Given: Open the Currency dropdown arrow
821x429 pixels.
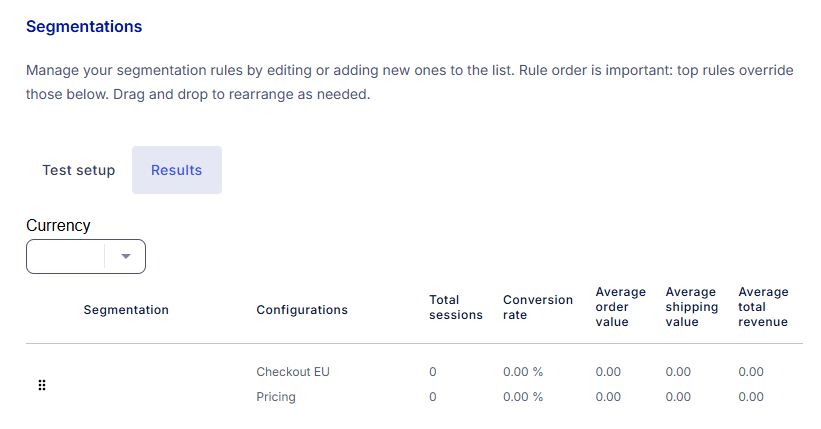Looking at the screenshot, I should pyautogui.click(x=126, y=256).
